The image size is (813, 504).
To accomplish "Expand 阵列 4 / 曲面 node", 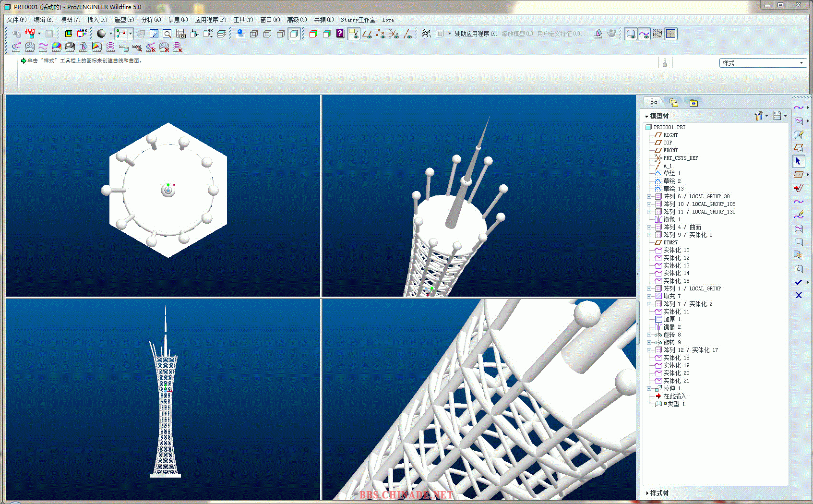I will (x=649, y=227).
